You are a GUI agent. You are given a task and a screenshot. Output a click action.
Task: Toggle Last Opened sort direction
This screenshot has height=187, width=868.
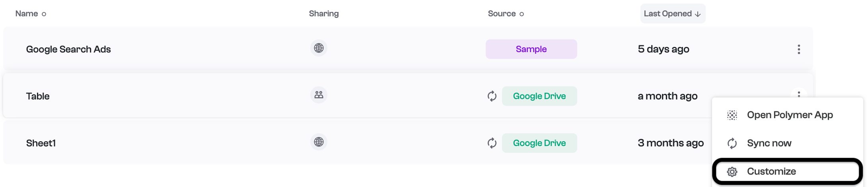click(x=673, y=14)
